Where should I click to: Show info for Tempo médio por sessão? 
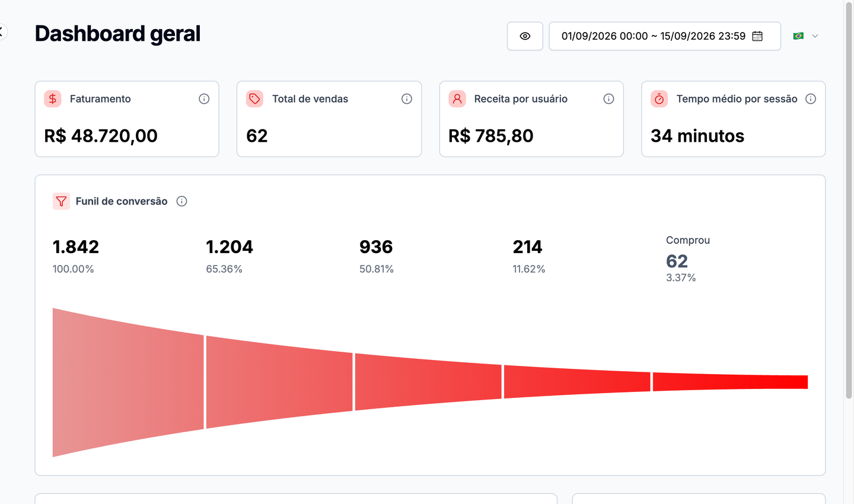coord(811,99)
